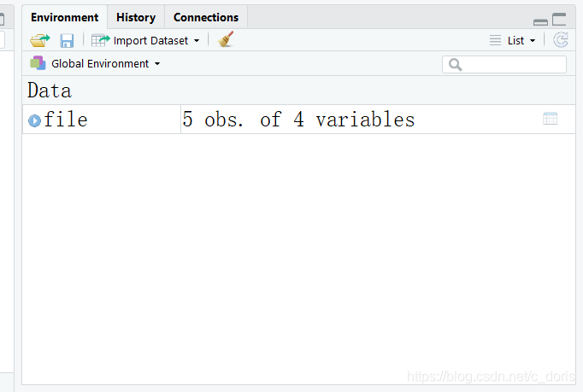The height and width of the screenshot is (392, 583).
Task: Click the load workspace folder icon
Action: pyautogui.click(x=39, y=40)
